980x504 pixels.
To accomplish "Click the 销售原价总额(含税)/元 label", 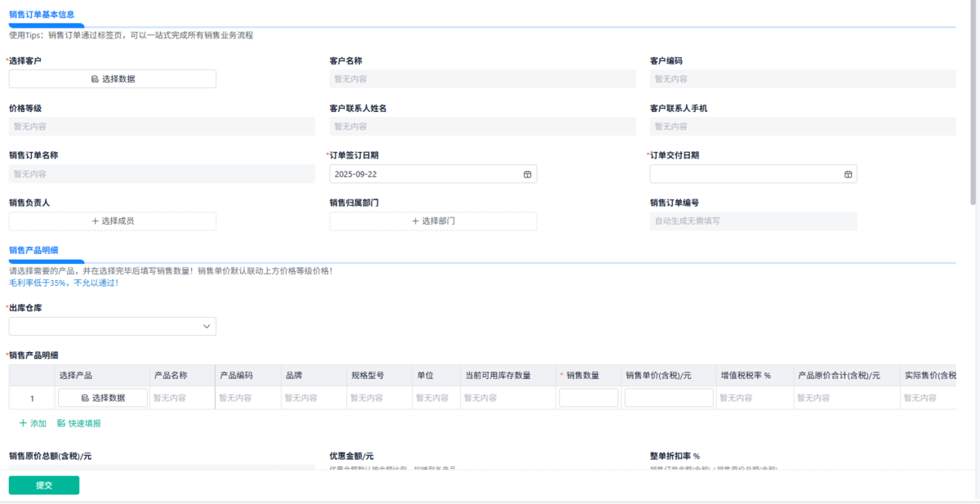I will pos(50,456).
